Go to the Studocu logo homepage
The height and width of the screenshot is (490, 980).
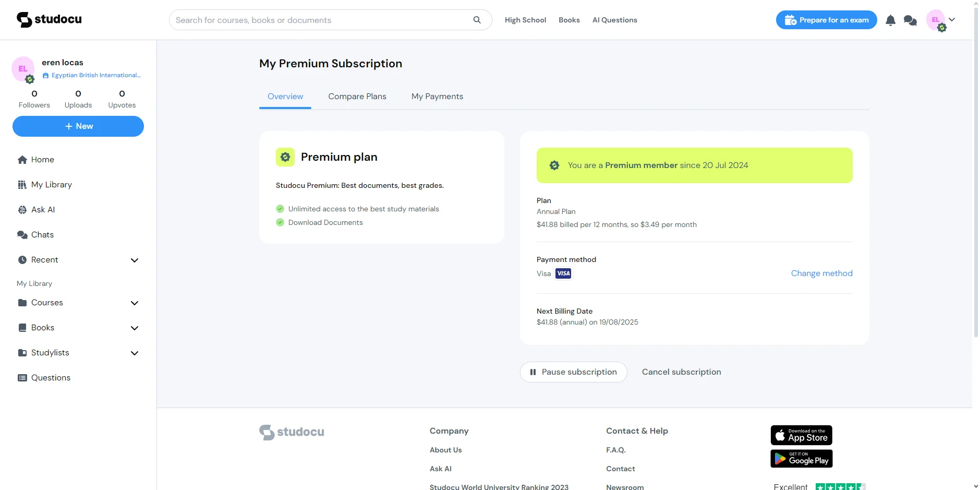point(49,19)
